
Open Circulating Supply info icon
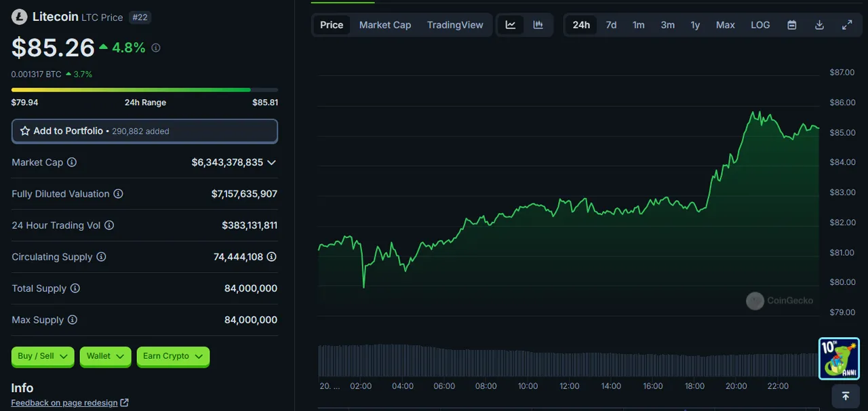101,257
